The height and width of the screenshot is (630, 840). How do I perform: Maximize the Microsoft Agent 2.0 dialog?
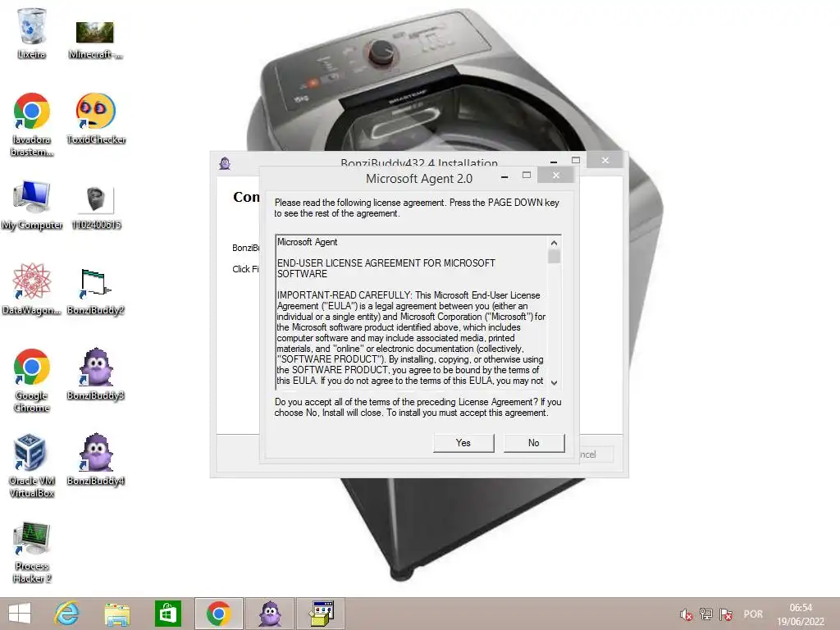[527, 176]
